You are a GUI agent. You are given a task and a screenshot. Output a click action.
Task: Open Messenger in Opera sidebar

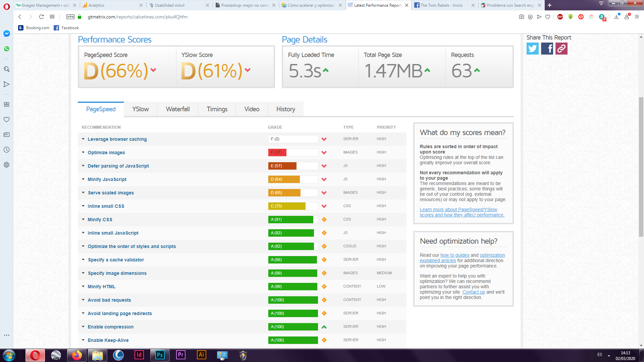point(6,34)
